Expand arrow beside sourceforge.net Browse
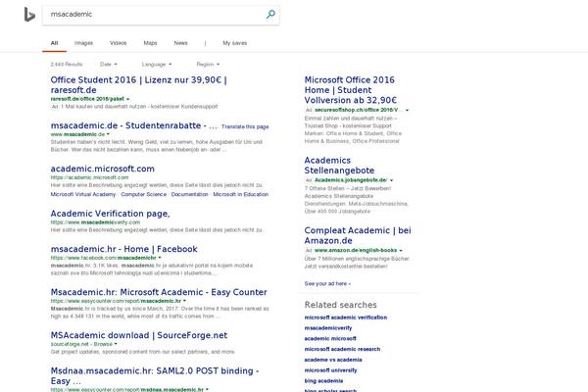Screen dimensions: 588x392 tap(116, 344)
